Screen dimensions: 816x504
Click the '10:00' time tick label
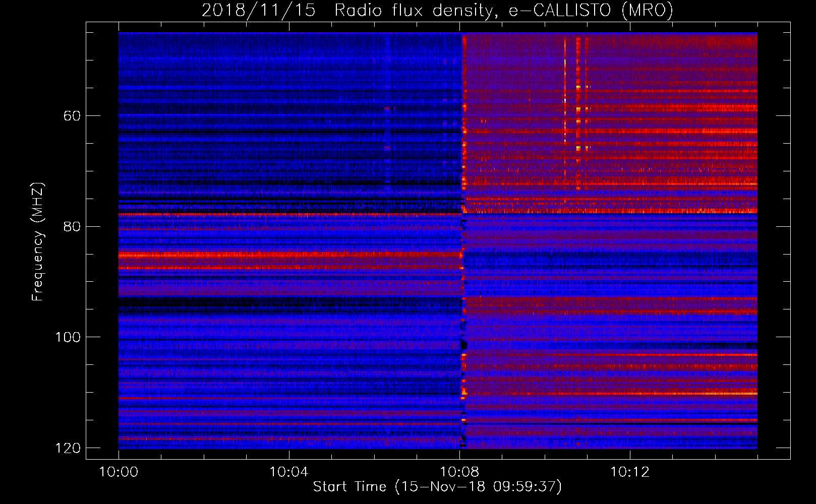coord(119,472)
